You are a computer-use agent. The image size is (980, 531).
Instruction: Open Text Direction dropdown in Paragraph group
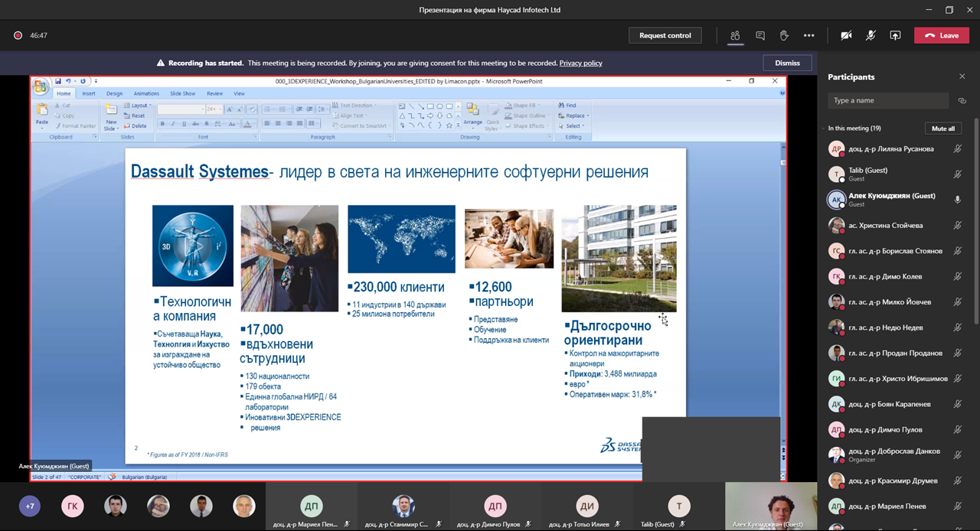click(x=355, y=106)
